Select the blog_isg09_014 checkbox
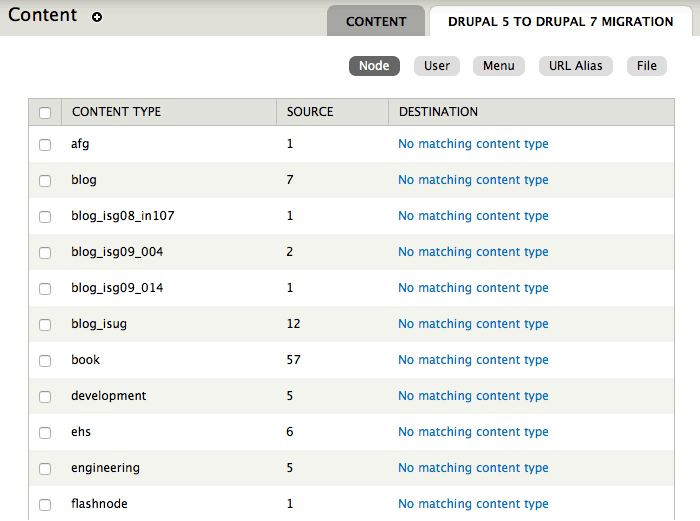 (45, 288)
